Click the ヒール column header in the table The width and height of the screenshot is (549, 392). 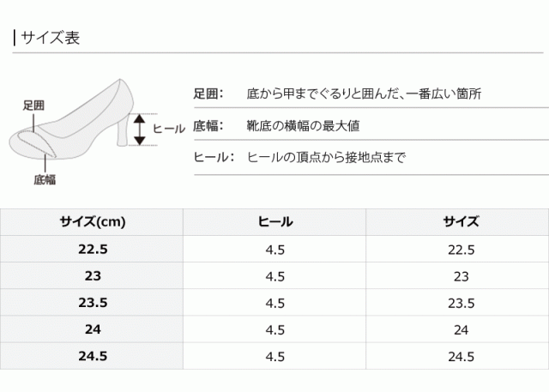point(275,221)
